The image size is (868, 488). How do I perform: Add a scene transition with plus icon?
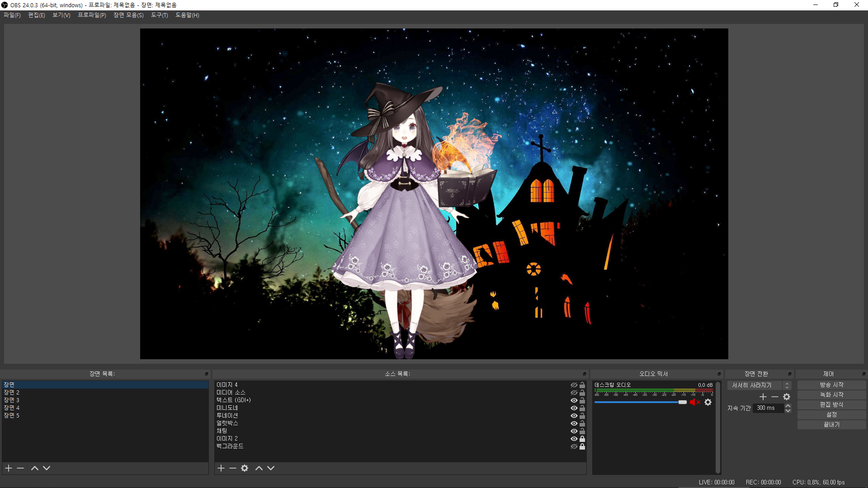(763, 397)
